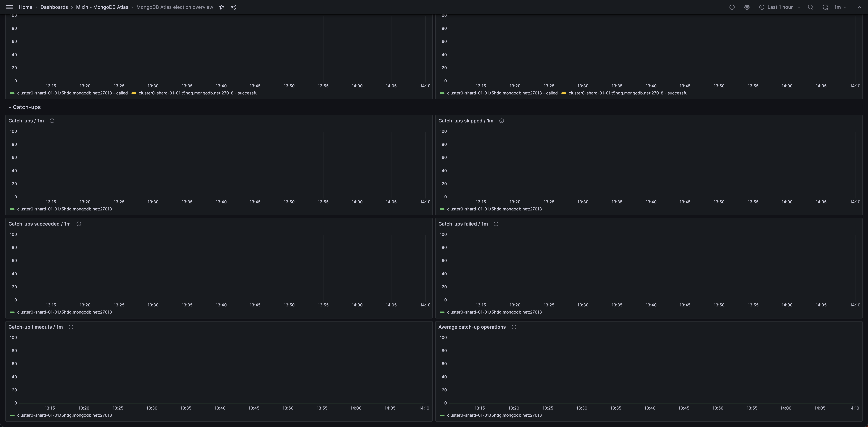Click the Catch-up timeouts / 1m panel title

point(35,327)
